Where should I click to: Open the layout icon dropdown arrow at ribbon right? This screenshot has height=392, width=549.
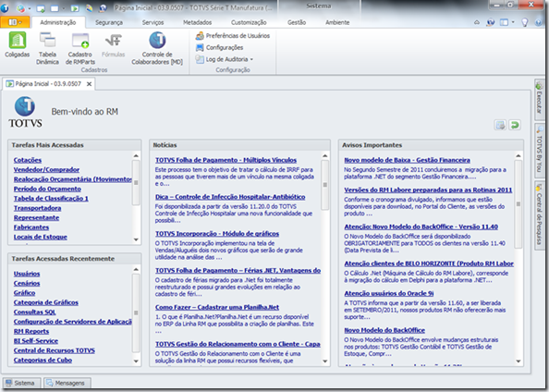(x=513, y=22)
